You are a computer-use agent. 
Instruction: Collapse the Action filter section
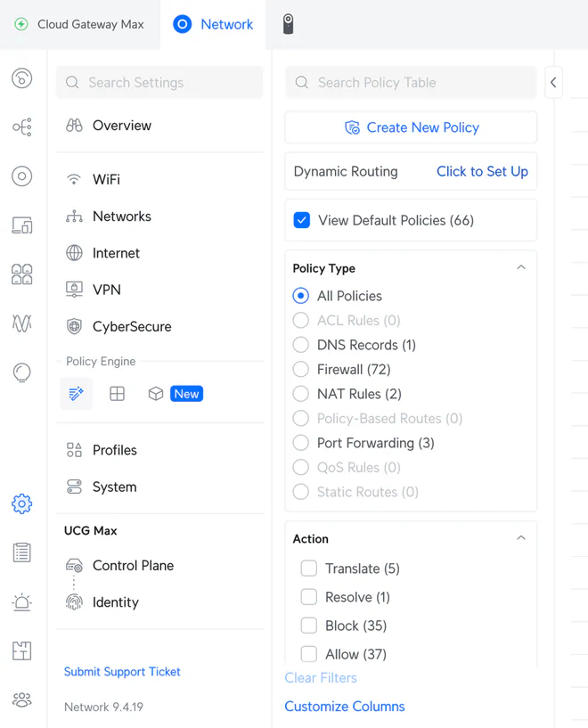[x=520, y=538]
